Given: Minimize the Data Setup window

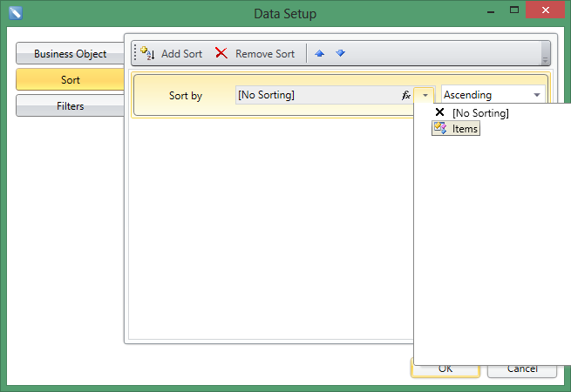Looking at the screenshot, I should pos(491,11).
